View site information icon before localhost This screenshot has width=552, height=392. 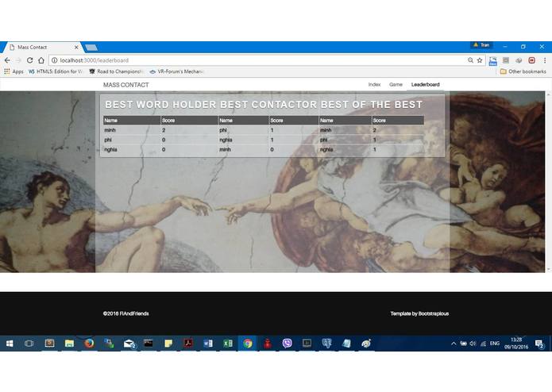coord(55,60)
